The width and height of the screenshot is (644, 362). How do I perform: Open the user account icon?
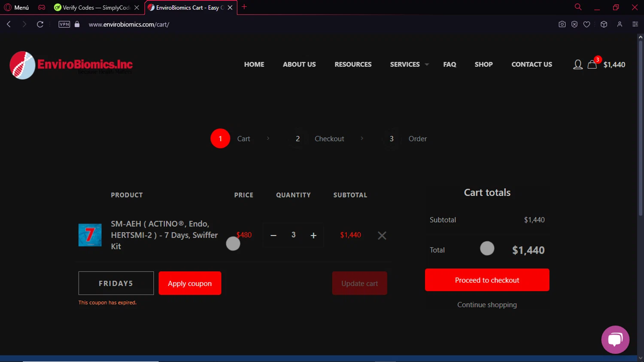(578, 64)
